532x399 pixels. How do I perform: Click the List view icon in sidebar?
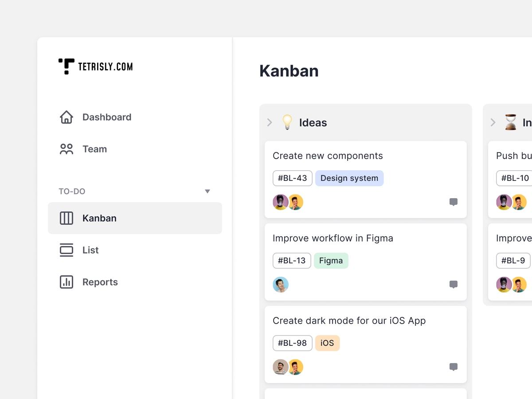[x=66, y=250]
